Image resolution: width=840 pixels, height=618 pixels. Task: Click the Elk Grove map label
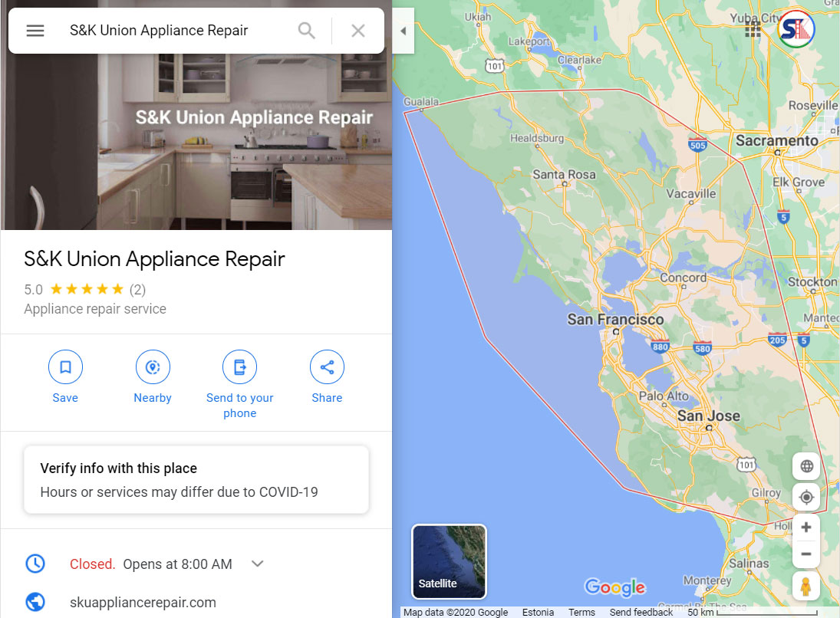[799, 182]
